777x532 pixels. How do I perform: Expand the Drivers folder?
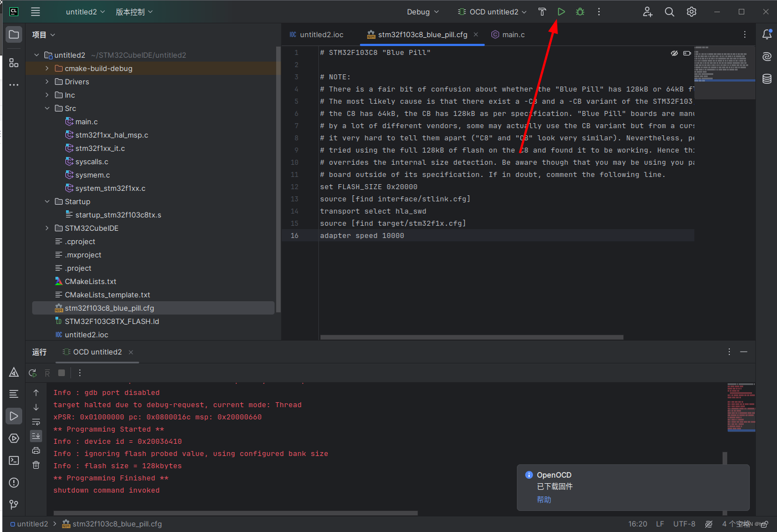click(47, 82)
